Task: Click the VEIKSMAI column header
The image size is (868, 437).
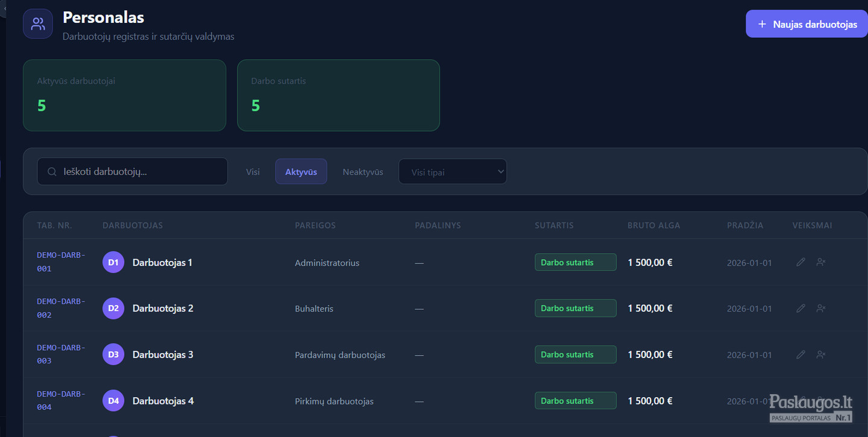Action: [812, 225]
